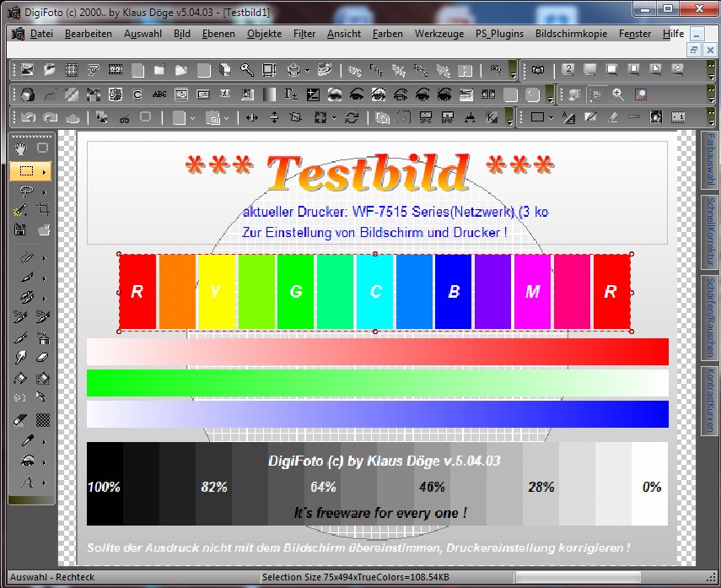Open the new blank page dropdown arrow
The width and height of the screenshot is (721, 588).
(192, 118)
